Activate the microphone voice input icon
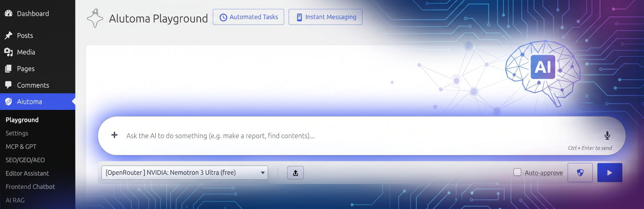 pos(607,135)
